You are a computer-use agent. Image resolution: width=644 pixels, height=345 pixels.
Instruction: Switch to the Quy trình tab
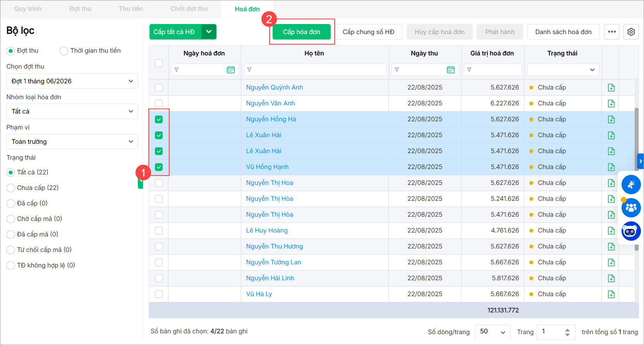coord(28,9)
